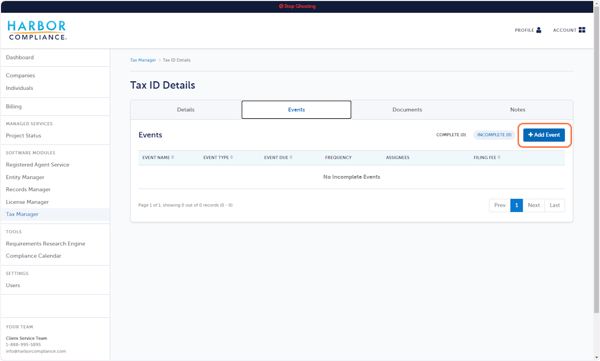This screenshot has width=600, height=361.
Task: Jump to Last page button
Action: click(554, 205)
